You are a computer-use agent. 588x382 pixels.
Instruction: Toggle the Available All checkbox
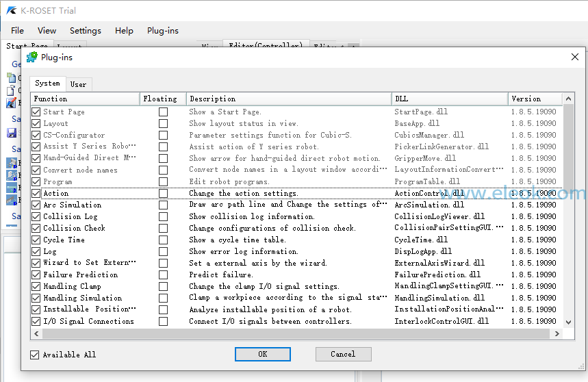pos(34,355)
